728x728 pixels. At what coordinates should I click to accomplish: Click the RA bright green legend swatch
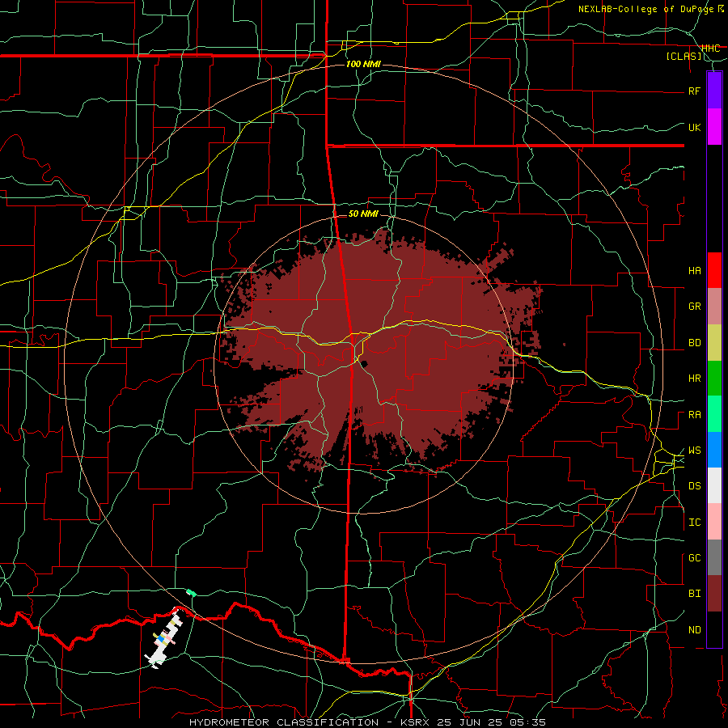(714, 414)
